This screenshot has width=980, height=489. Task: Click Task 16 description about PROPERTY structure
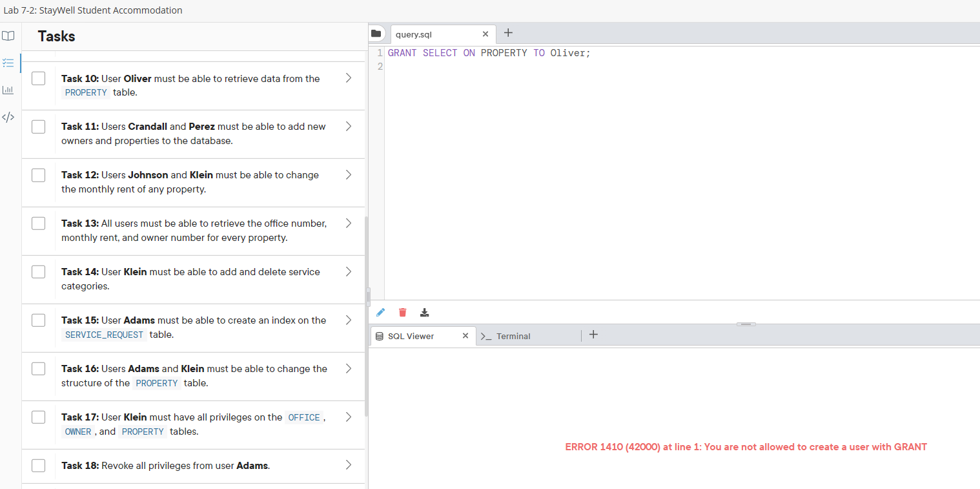click(x=194, y=376)
